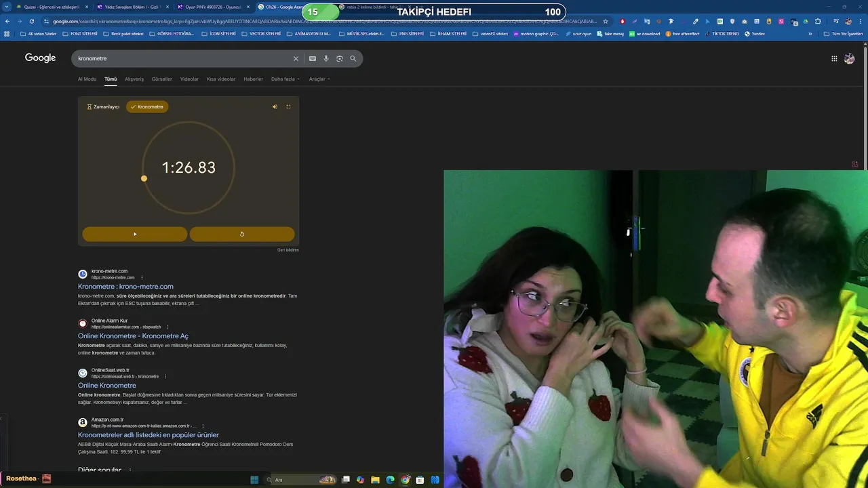Open the Windows Start menu
Image resolution: width=868 pixels, height=488 pixels.
coord(254,480)
